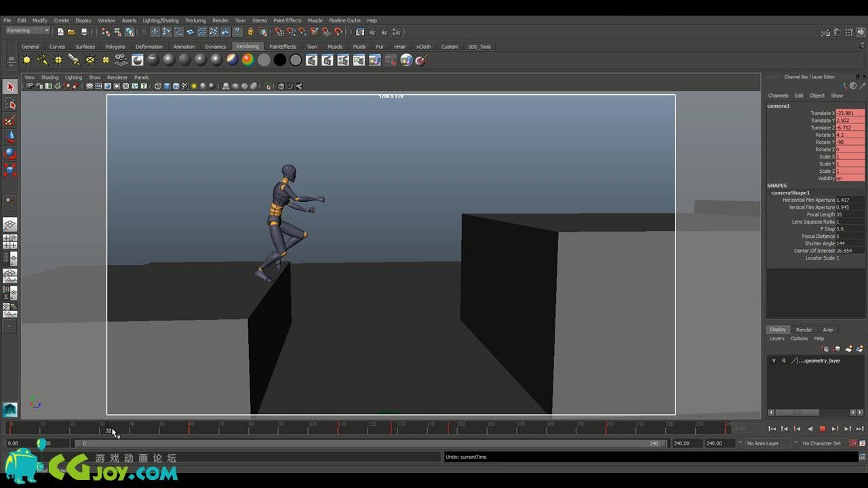
Task: Stop playback with red stop button
Action: pos(823,428)
